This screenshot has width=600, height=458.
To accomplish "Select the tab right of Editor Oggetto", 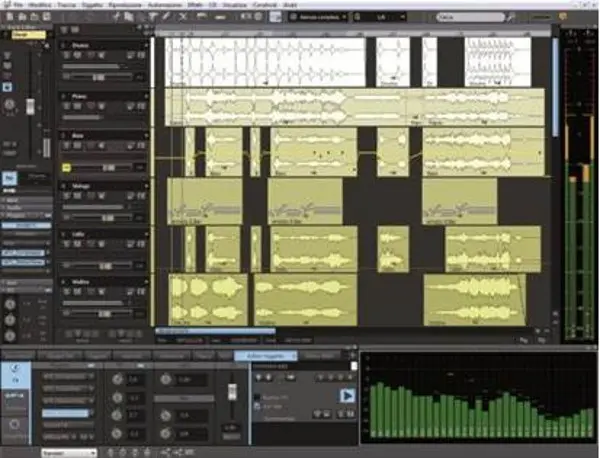I will click(320, 356).
